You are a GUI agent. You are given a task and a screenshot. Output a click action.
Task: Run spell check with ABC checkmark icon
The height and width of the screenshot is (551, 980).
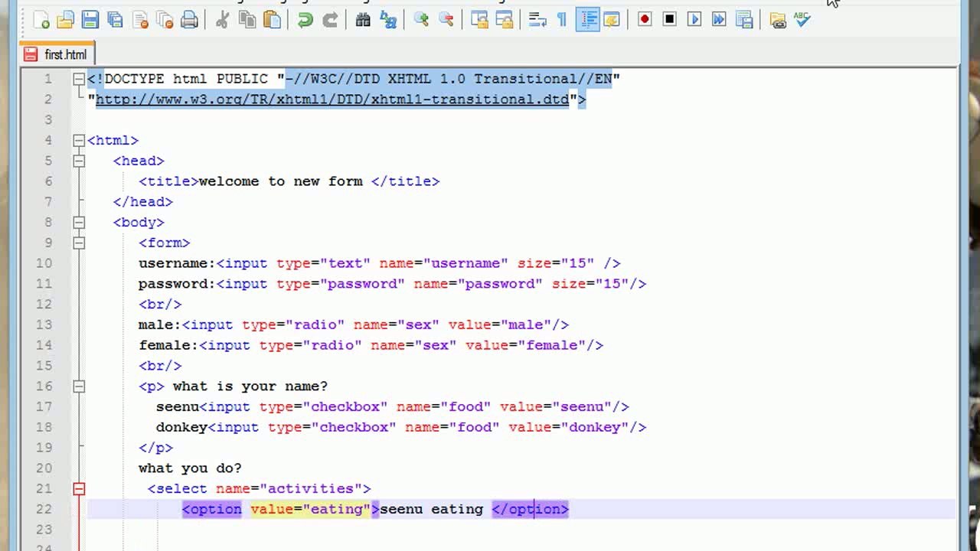(x=802, y=20)
